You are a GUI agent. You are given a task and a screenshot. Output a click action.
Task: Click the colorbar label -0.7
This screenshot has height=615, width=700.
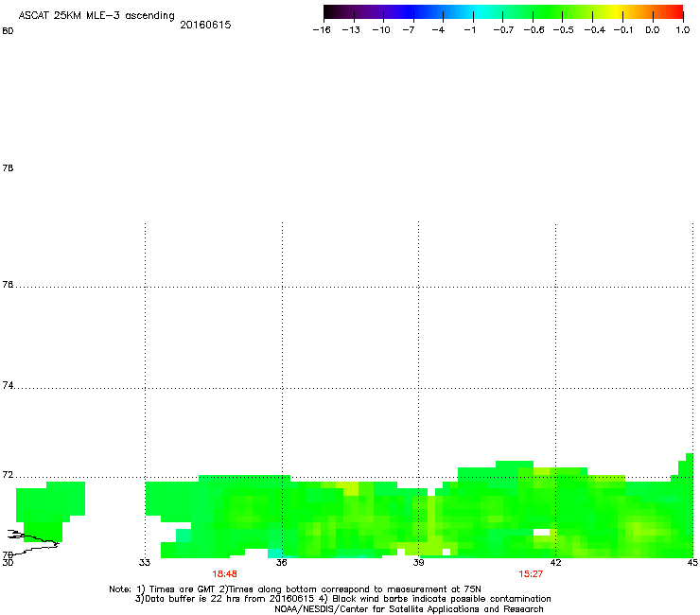[x=503, y=30]
